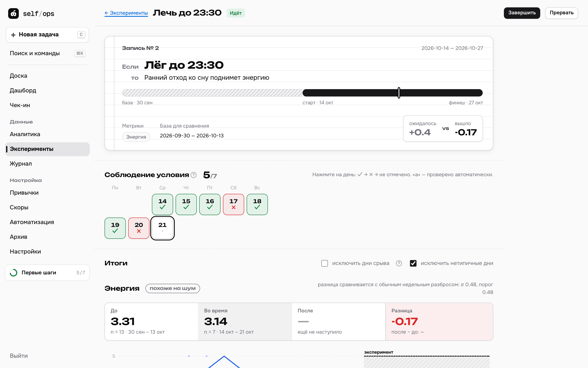Open help icon beside исключить дни срыва
The height and width of the screenshot is (368, 588).
pos(399,263)
